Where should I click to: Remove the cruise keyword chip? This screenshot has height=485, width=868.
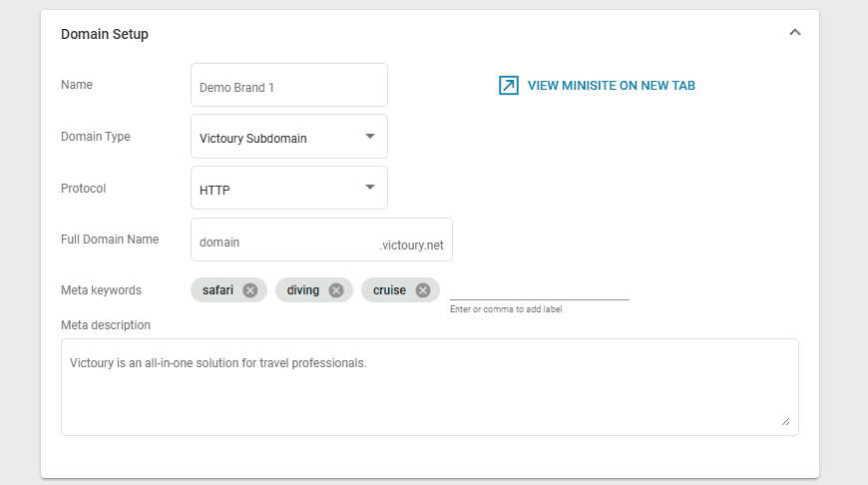pos(423,290)
